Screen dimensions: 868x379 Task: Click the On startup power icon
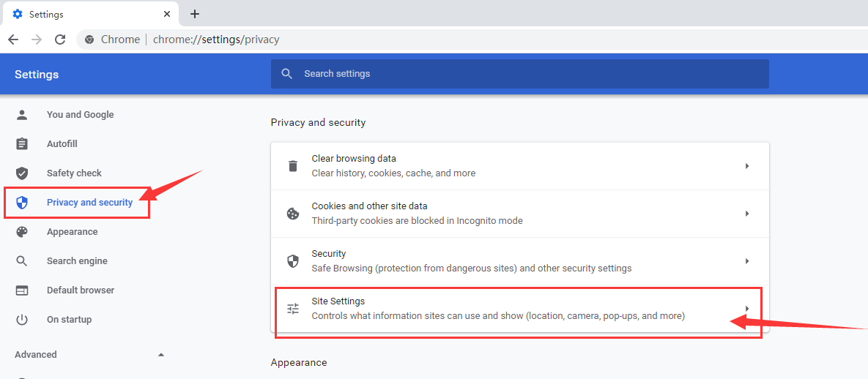point(21,320)
